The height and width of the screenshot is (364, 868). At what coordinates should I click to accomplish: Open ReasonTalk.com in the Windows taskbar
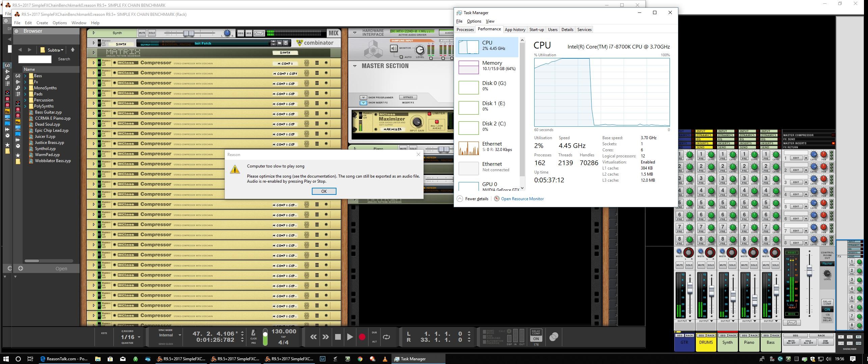(64, 359)
